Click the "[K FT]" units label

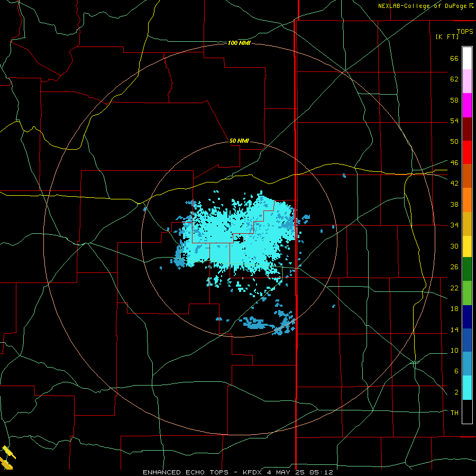click(447, 36)
